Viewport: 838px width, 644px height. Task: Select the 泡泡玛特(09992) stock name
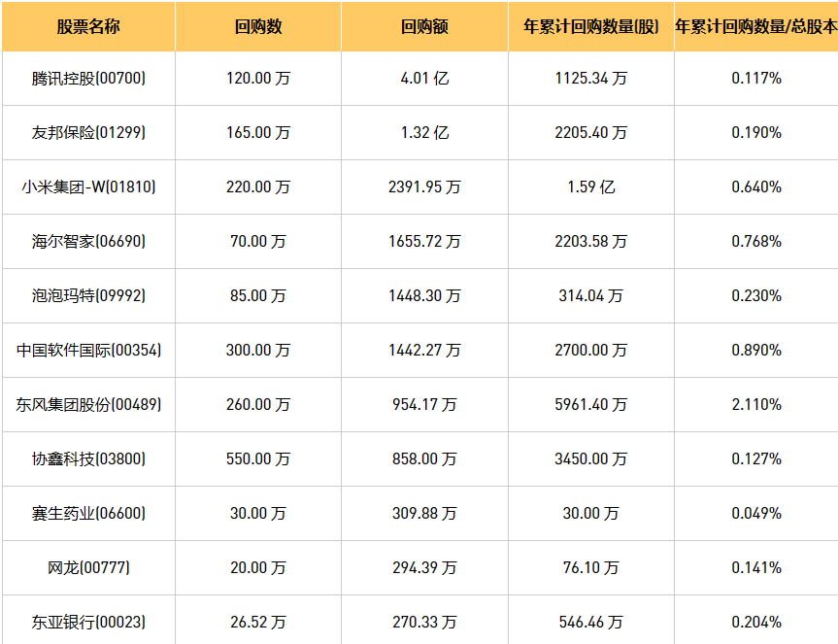tap(88, 296)
